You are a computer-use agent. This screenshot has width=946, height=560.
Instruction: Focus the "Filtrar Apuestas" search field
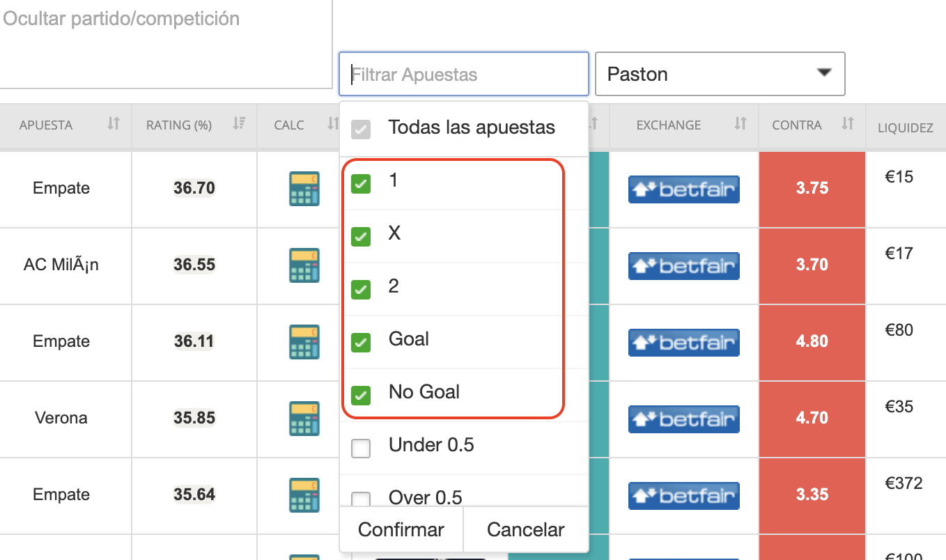click(x=464, y=74)
